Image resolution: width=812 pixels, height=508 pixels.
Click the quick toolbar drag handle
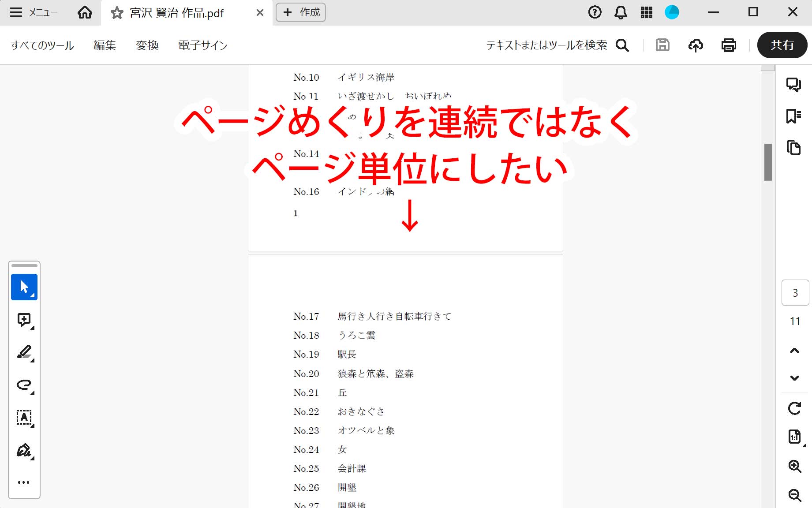[24, 266]
